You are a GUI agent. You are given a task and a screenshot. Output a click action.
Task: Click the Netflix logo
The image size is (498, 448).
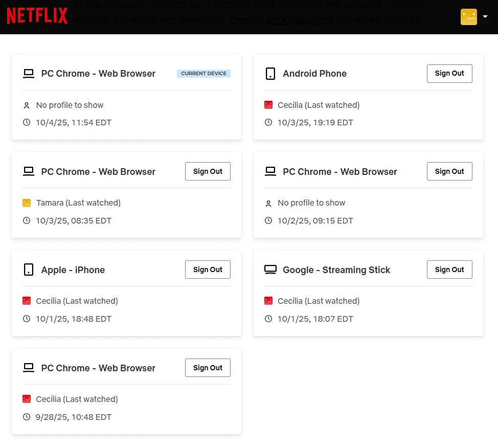pos(37,15)
